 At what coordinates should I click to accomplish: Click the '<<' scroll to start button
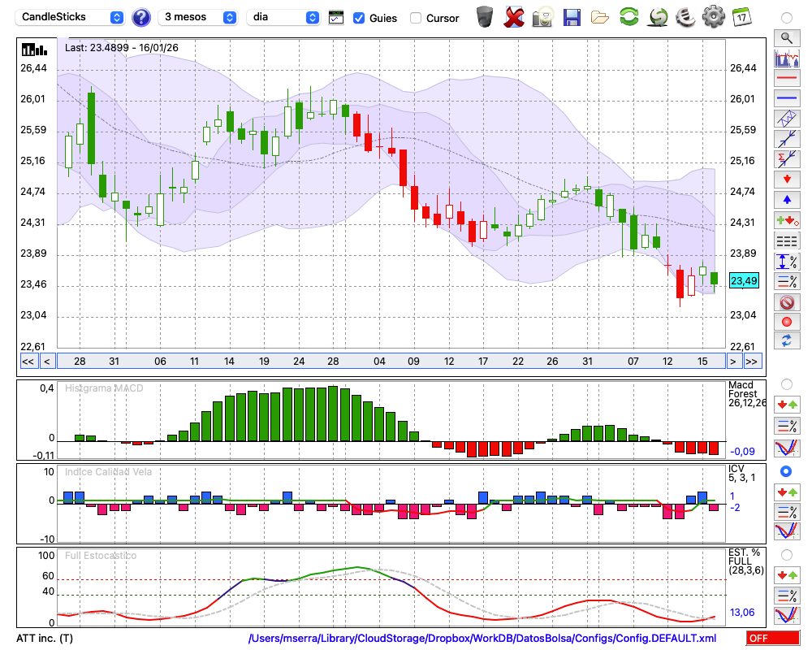point(28,362)
